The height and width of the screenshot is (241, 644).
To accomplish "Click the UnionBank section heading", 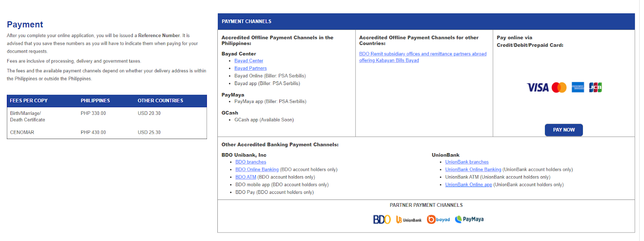I will point(446,155).
